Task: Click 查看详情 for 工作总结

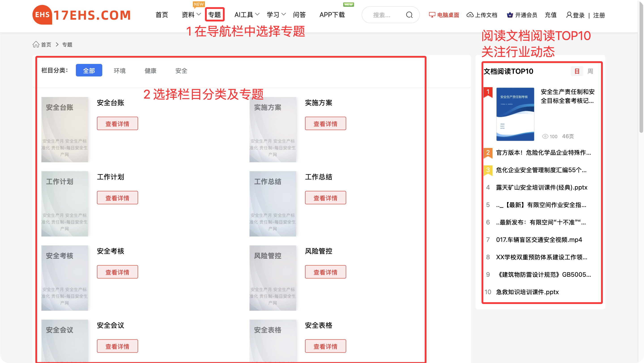Action: 326,198
